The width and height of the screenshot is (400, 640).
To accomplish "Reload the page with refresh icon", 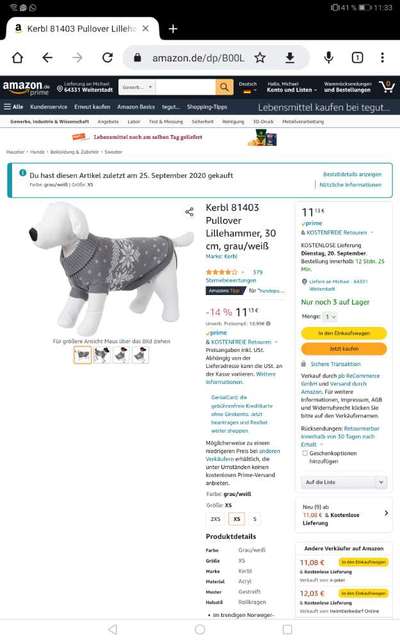I will coord(107,58).
